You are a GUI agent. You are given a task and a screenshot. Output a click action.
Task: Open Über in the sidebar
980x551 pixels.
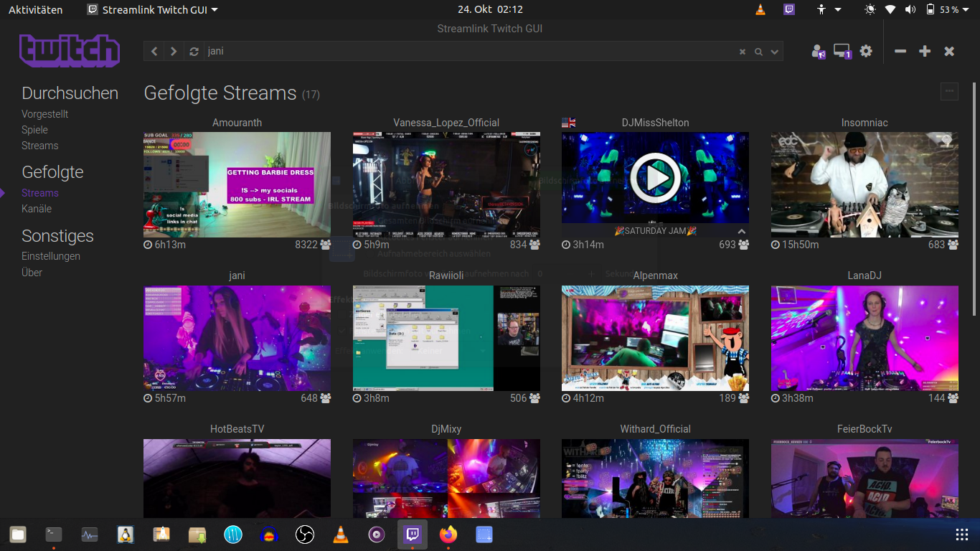(x=32, y=273)
